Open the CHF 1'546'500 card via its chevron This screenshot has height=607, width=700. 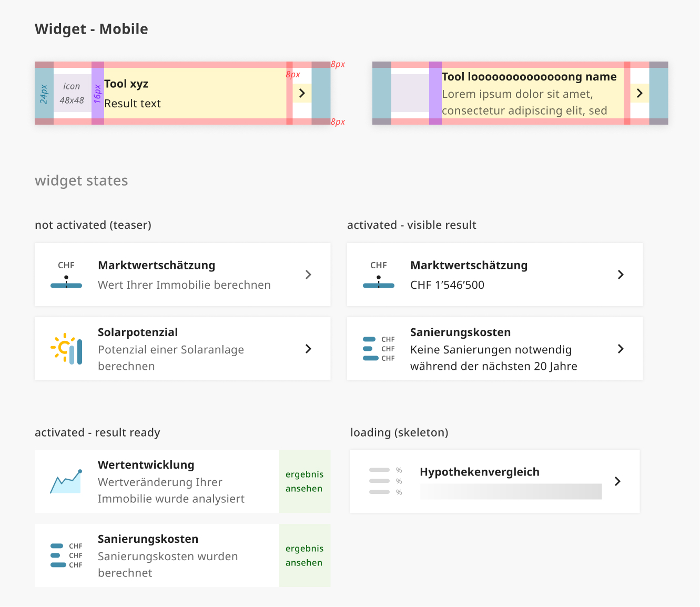[x=621, y=275]
